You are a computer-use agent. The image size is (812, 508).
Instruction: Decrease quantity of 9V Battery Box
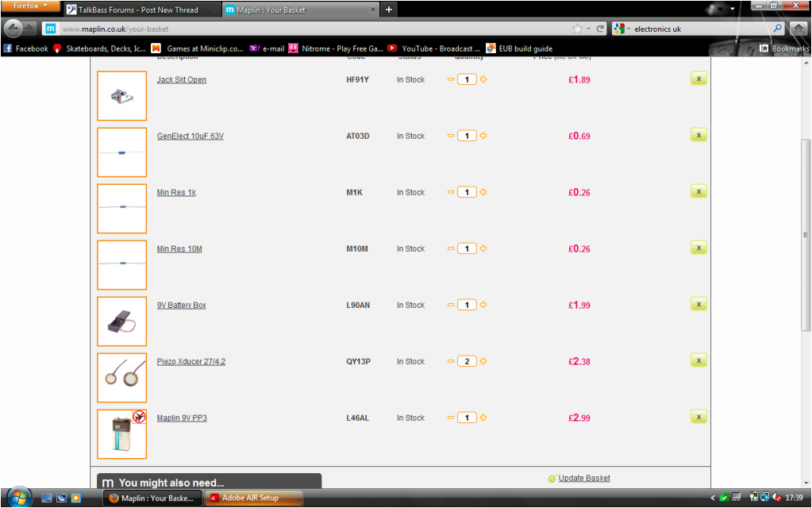tap(451, 305)
